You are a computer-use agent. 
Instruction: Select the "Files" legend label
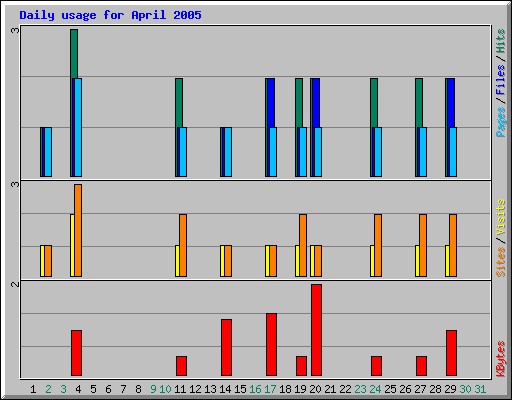(x=501, y=79)
